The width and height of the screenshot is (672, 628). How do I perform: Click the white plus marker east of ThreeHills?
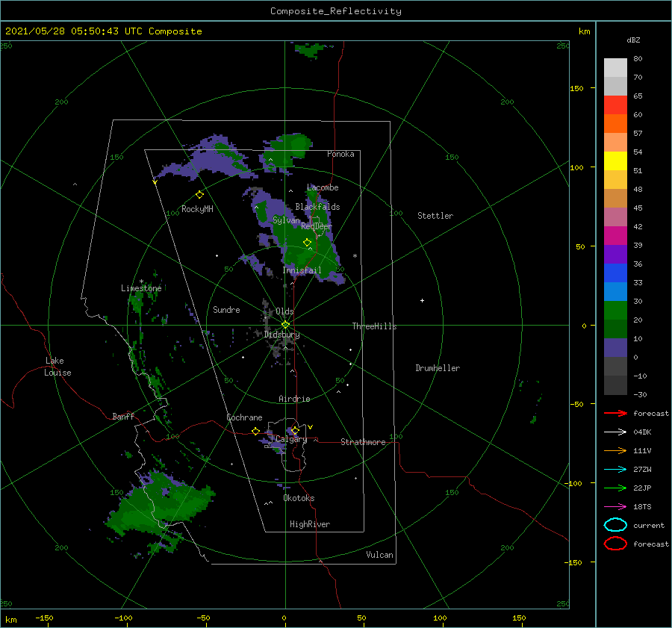click(x=422, y=300)
